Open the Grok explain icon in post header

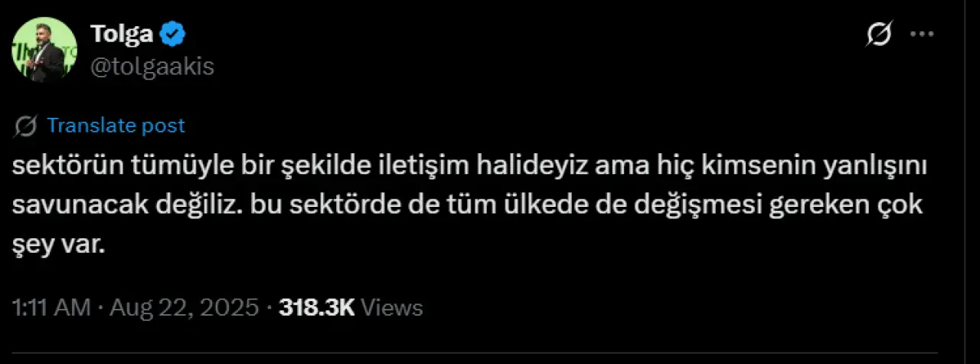coord(880,35)
